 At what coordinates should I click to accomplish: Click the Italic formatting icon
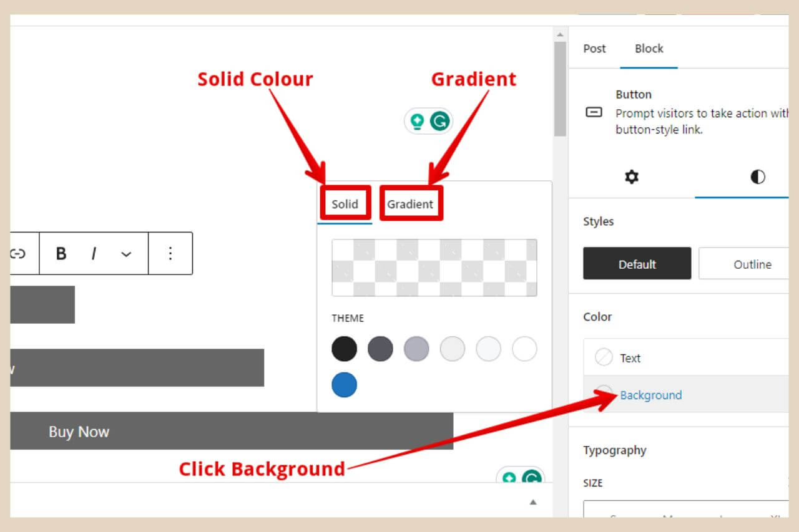pos(94,253)
